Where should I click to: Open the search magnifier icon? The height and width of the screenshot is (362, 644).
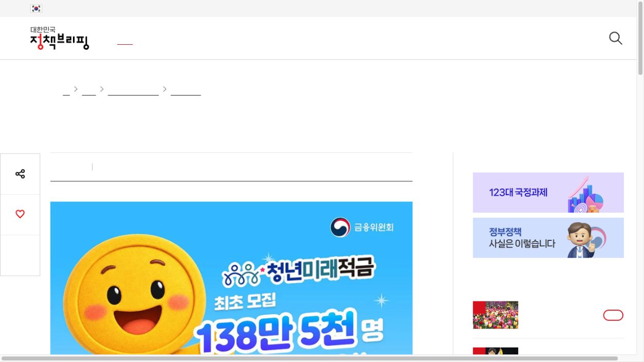615,39
